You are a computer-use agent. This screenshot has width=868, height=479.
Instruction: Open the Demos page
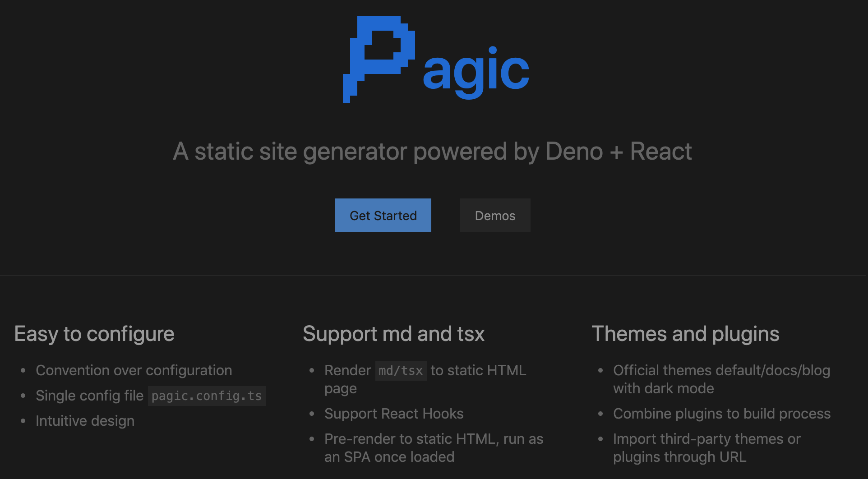(494, 215)
